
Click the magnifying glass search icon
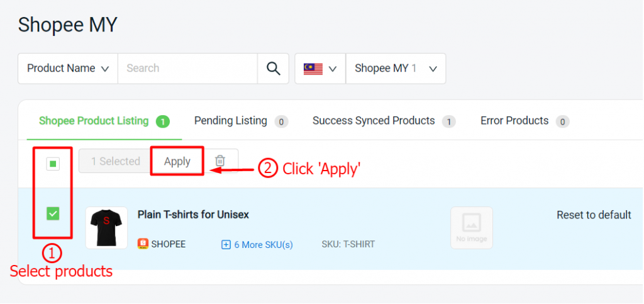tap(273, 68)
